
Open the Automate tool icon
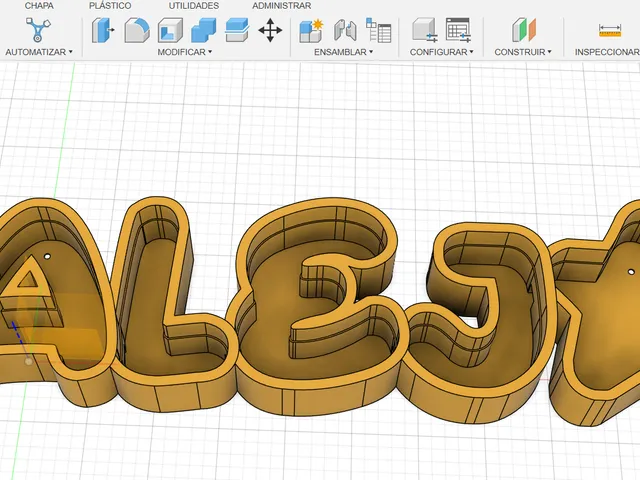coord(38,29)
